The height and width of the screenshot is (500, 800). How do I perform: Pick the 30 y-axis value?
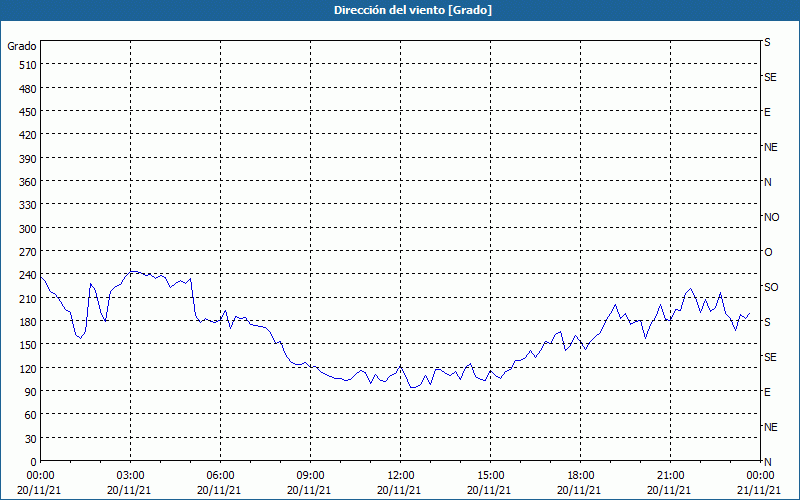30,439
